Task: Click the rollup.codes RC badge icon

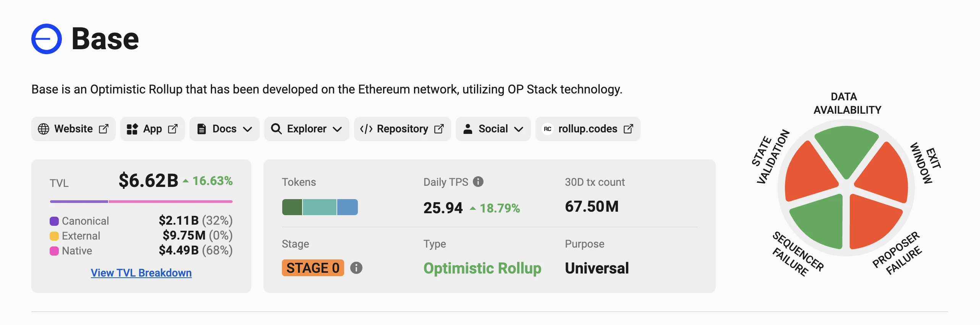Action: tap(547, 129)
